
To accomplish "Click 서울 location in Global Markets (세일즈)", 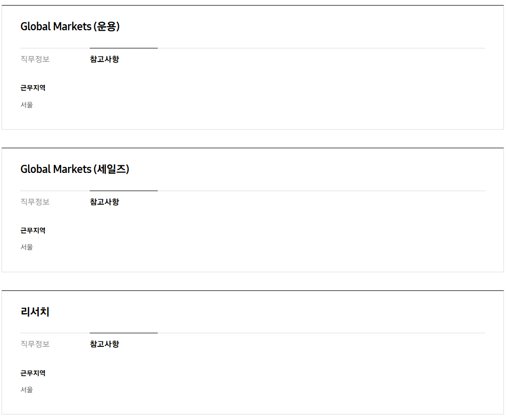I will 27,247.
